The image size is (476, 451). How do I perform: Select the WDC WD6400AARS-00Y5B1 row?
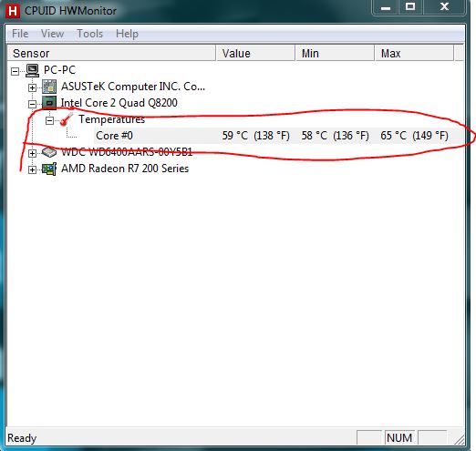127,152
